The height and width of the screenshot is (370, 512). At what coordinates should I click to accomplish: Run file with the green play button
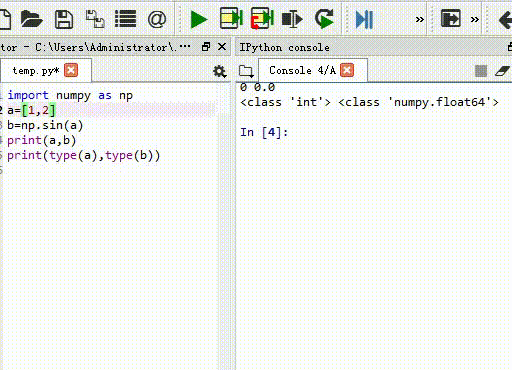[x=199, y=19]
